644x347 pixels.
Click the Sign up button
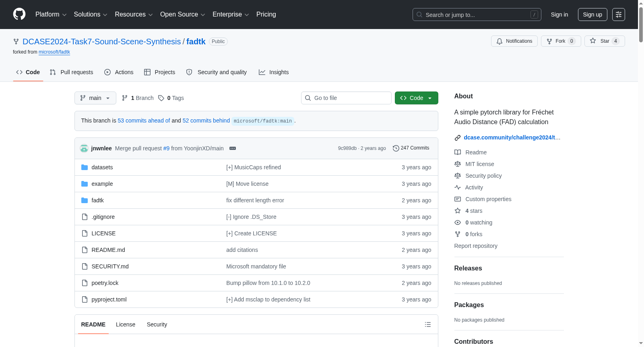coord(592,15)
